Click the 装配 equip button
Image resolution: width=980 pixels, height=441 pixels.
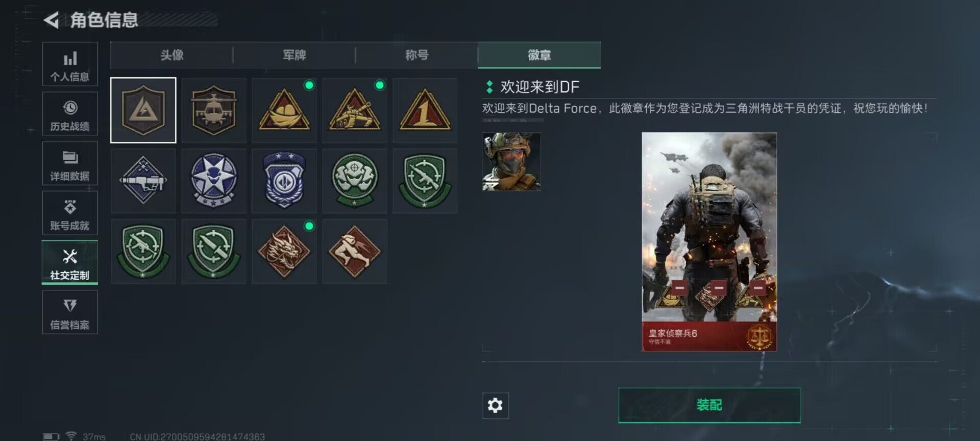pos(709,405)
